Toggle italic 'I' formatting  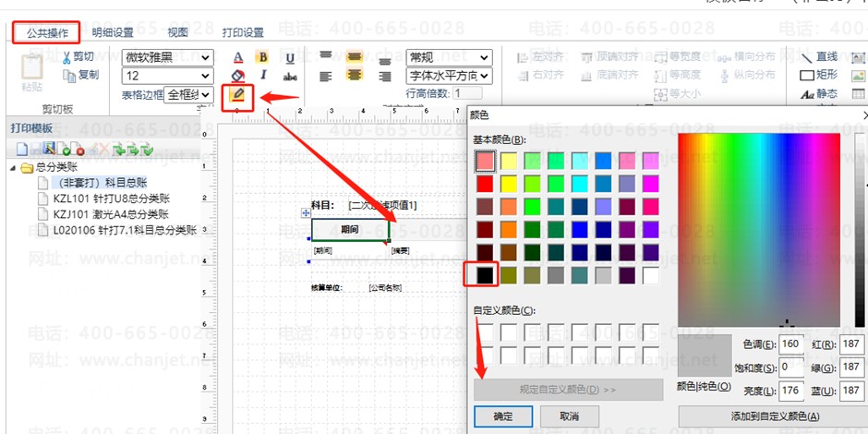(x=263, y=76)
